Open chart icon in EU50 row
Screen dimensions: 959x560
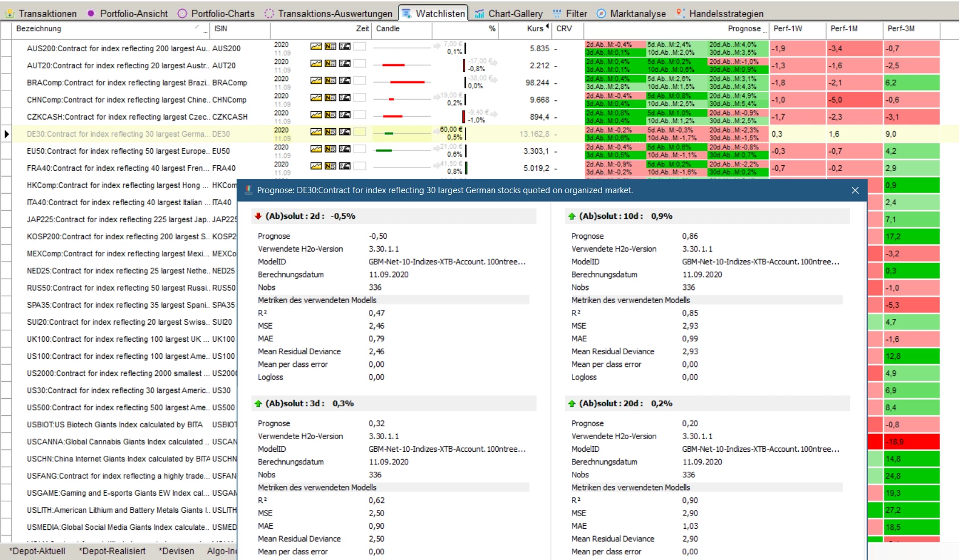316,149
